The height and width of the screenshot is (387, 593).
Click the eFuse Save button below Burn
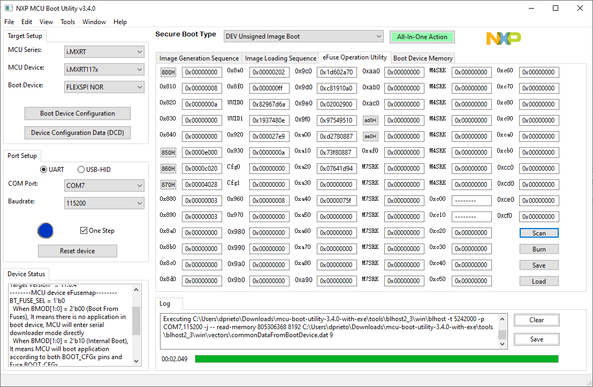(x=539, y=265)
